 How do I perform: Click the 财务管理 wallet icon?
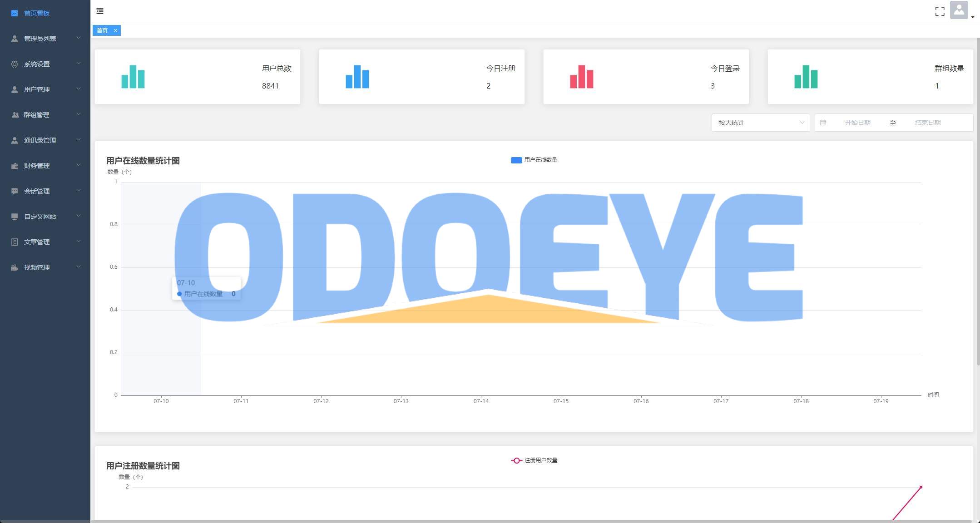(15, 166)
